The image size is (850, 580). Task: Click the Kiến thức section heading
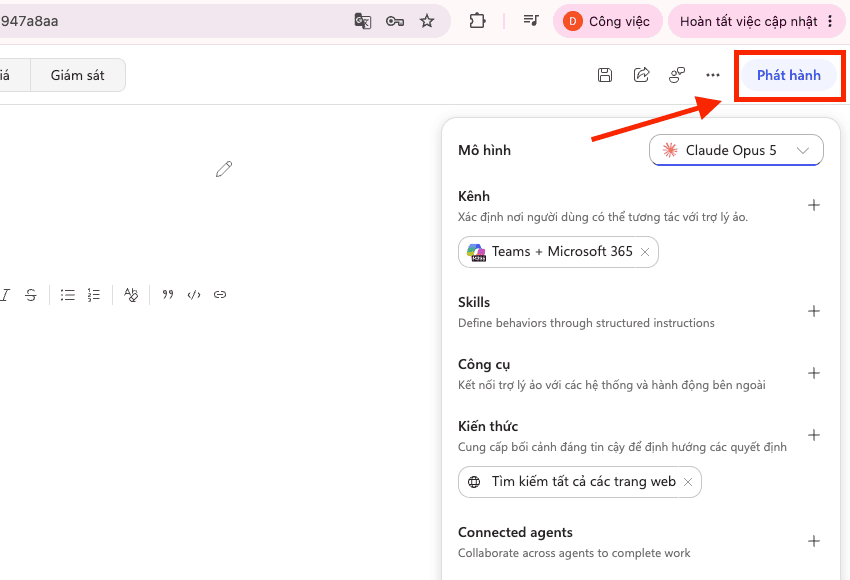pos(488,426)
